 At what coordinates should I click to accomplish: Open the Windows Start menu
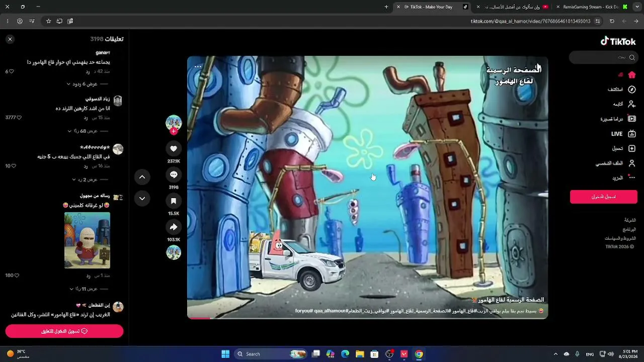click(x=225, y=354)
